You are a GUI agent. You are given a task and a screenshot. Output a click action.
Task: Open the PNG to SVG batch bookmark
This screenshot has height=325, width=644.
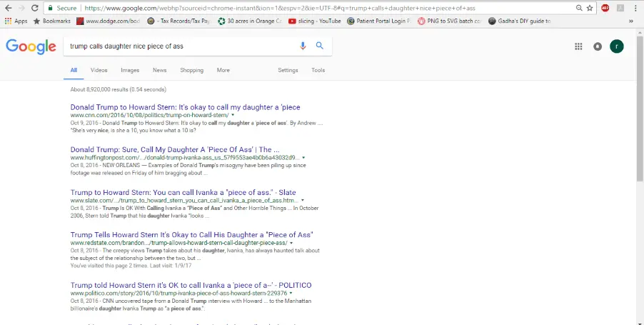coord(449,21)
